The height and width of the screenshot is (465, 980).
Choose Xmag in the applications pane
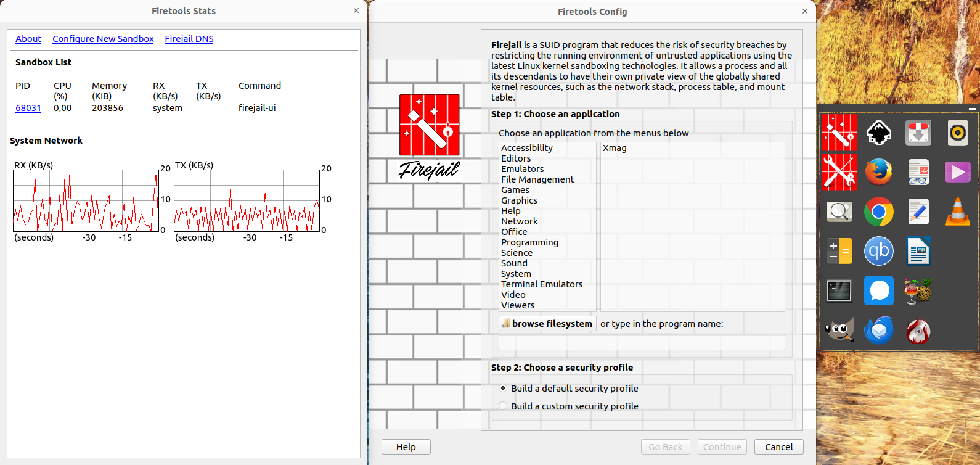[x=615, y=148]
